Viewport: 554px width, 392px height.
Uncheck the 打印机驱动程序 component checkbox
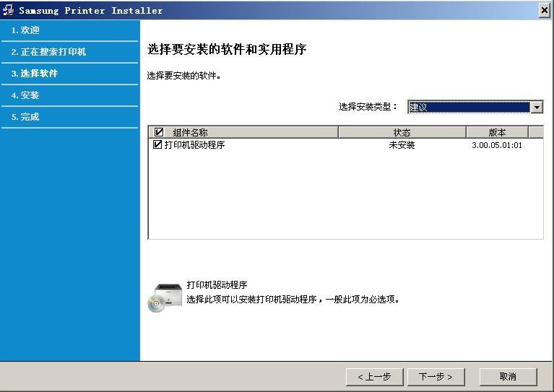coord(157,144)
